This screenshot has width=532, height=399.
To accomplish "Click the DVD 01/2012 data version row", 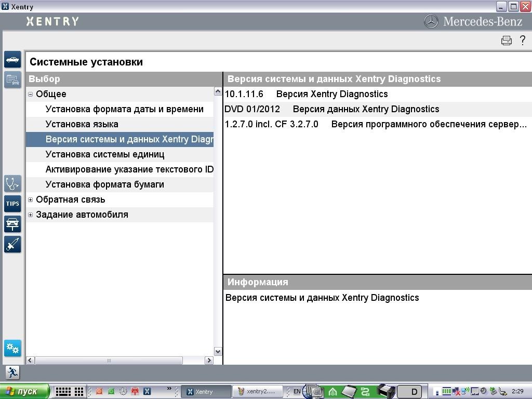I will tap(377, 109).
